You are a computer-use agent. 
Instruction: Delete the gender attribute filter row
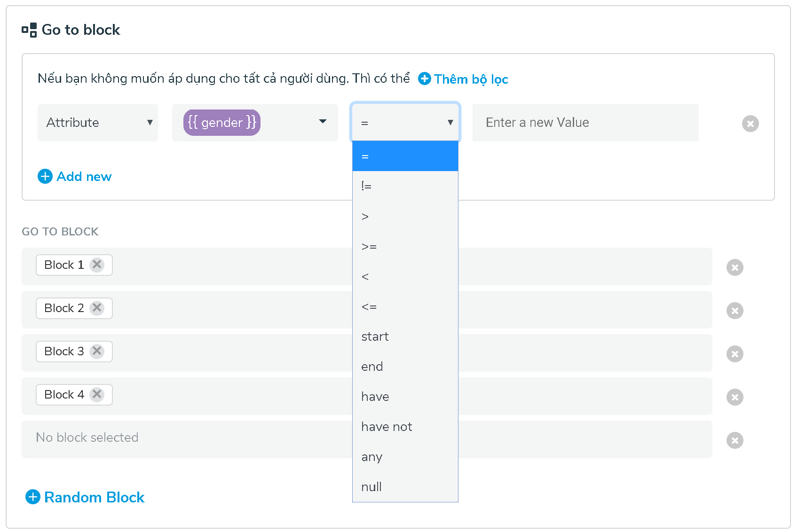tap(750, 124)
